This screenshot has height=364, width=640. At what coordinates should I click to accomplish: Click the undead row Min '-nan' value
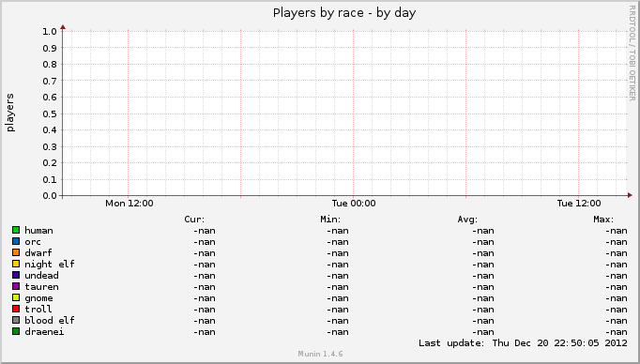tap(338, 276)
